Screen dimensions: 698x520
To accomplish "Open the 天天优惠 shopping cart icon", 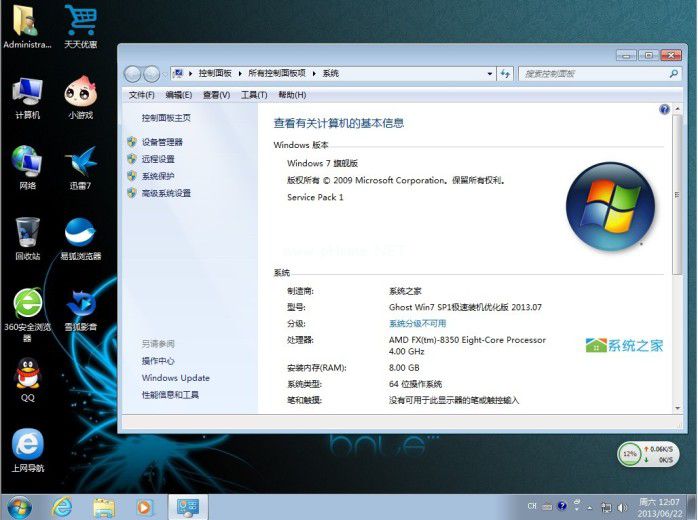I will coord(80,22).
